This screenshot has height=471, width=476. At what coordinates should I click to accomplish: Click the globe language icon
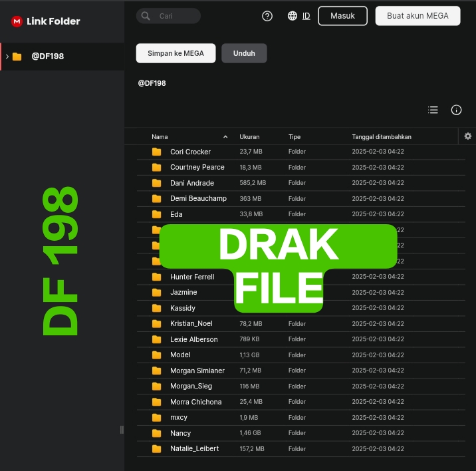[293, 16]
